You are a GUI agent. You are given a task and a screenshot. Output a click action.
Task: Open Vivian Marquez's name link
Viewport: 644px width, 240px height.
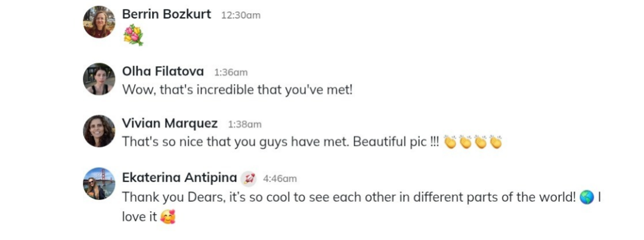169,124
